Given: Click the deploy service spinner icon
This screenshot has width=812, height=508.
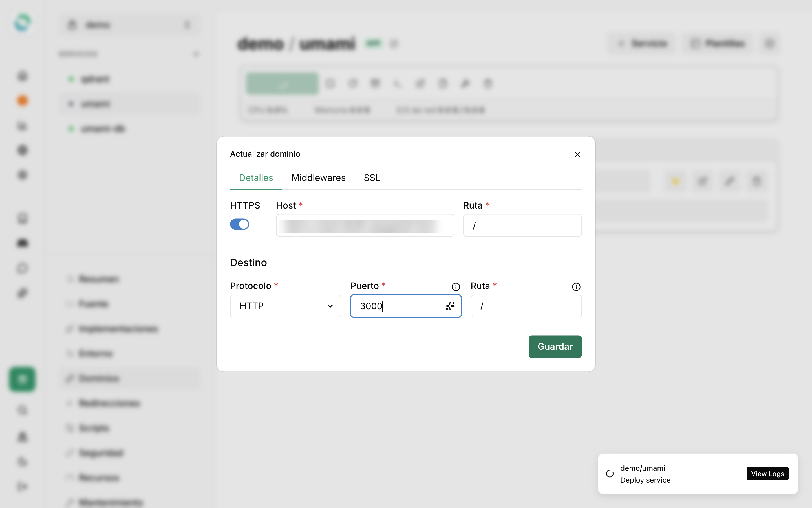Looking at the screenshot, I should [610, 474].
